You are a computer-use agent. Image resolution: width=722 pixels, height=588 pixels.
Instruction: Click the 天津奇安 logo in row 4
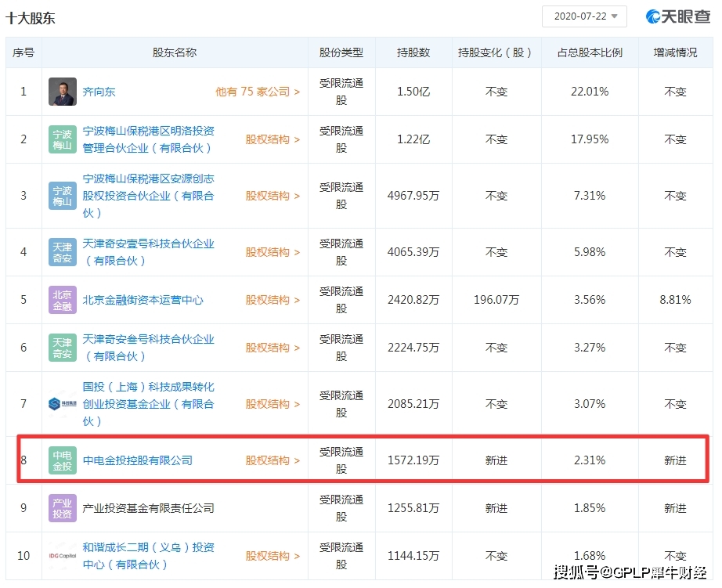point(61,252)
